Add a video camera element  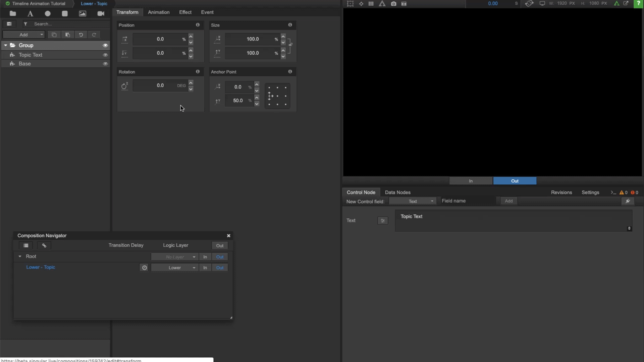tap(101, 13)
